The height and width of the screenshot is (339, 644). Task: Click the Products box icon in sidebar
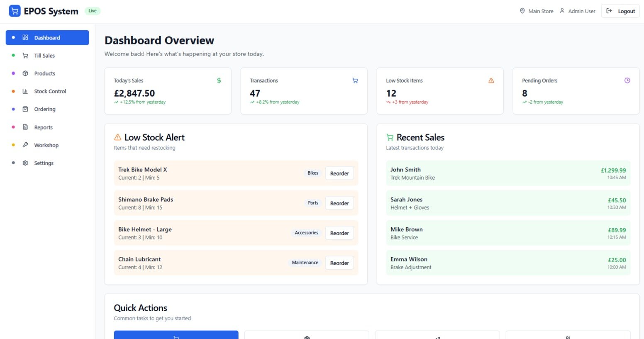tap(25, 73)
